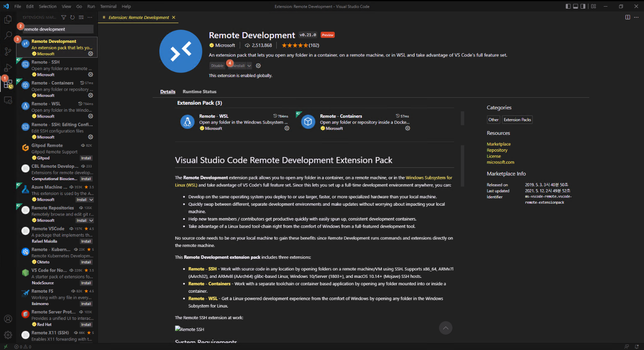644x350 pixels.
Task: Refresh the extensions list
Action: pyautogui.click(x=72, y=17)
